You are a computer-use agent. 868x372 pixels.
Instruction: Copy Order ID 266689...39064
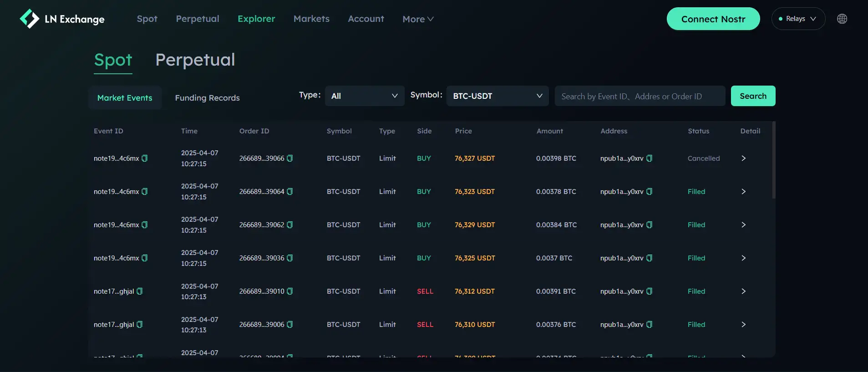(x=290, y=192)
